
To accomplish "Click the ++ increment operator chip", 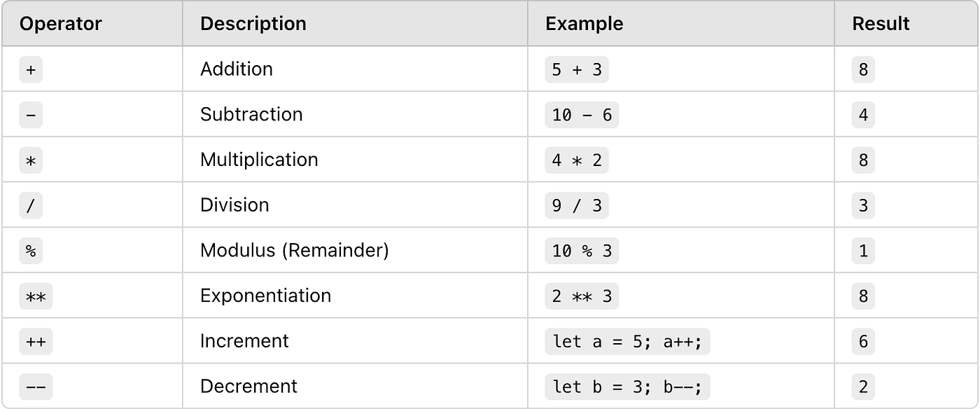I will [36, 341].
